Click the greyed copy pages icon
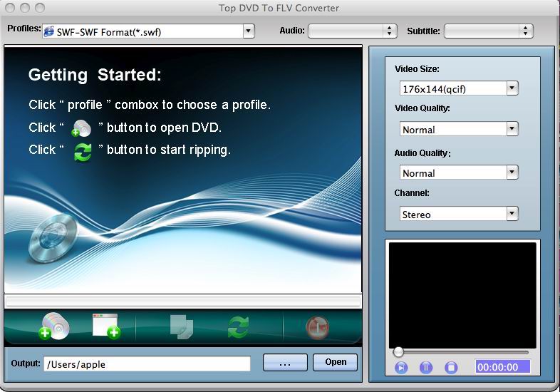 click(182, 326)
